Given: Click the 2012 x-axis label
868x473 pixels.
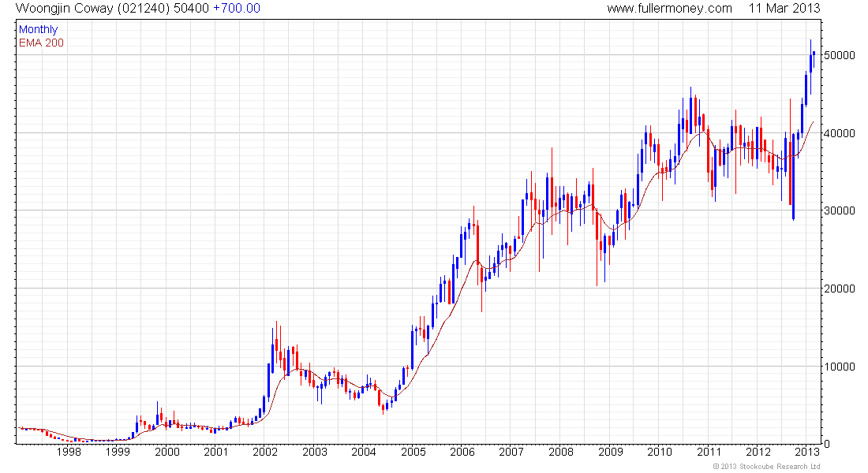Looking at the screenshot, I should point(758,452).
